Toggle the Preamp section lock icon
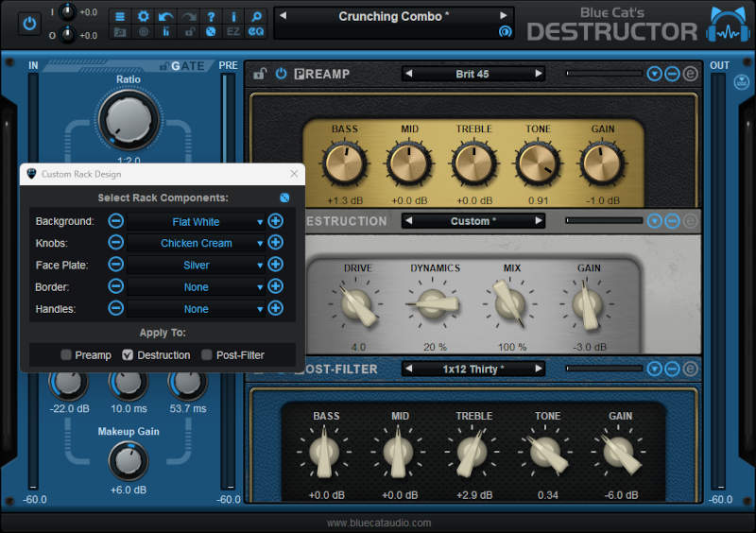This screenshot has height=533, width=756. point(261,74)
